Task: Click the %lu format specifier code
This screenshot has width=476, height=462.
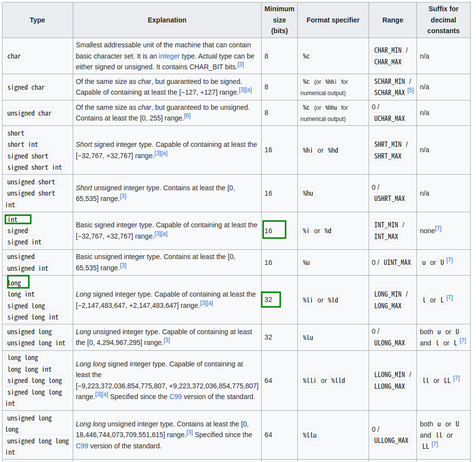Action: [308, 337]
